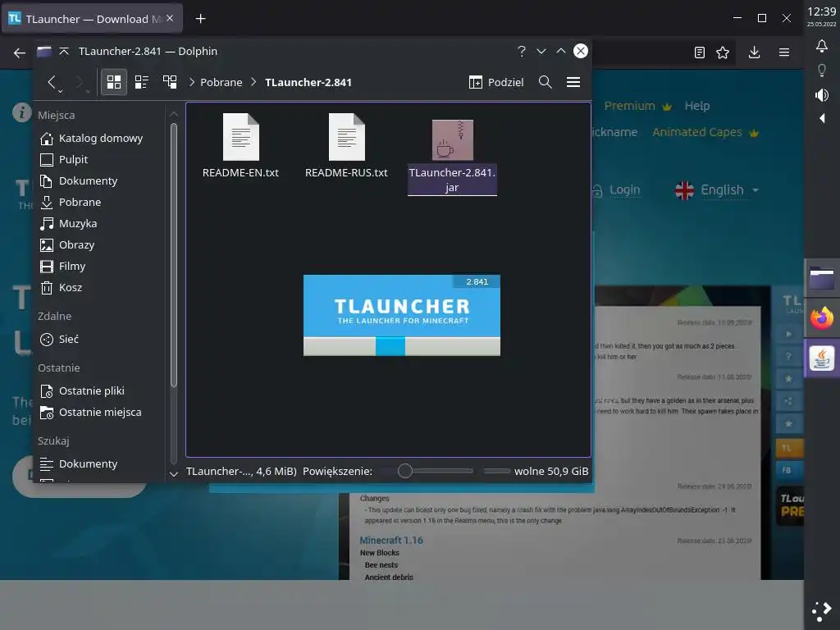This screenshot has width=840, height=630.
Task: Open application launcher in panel corner
Action: 822,610
